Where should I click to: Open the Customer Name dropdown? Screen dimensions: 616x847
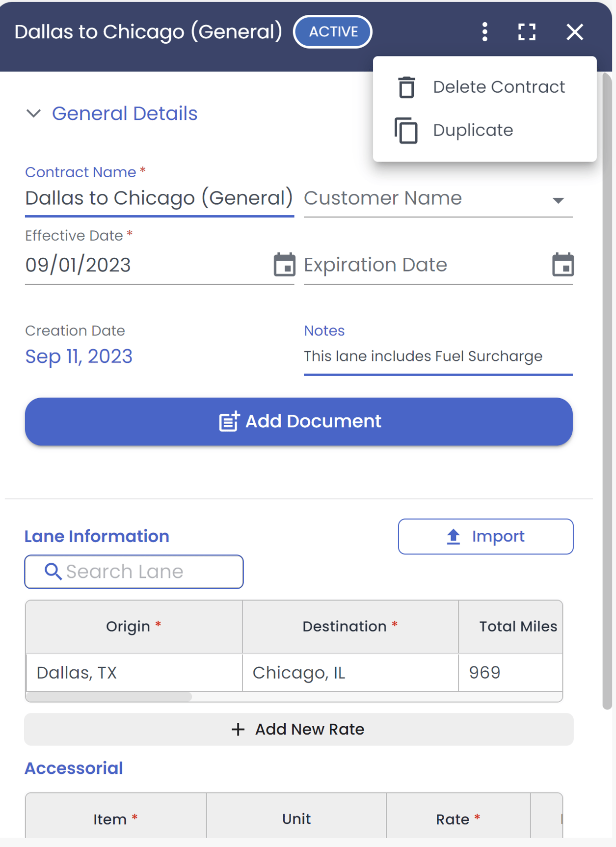tap(558, 200)
